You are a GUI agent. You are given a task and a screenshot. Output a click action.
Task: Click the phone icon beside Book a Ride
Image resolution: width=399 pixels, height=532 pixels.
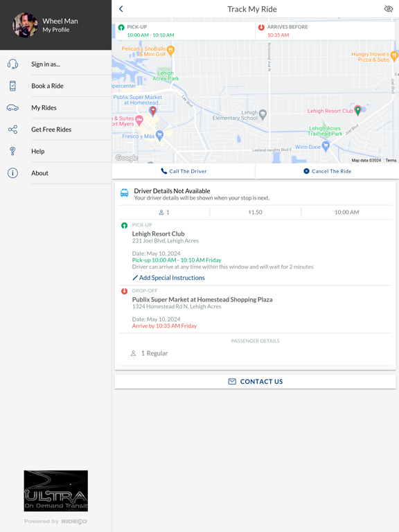(x=12, y=86)
